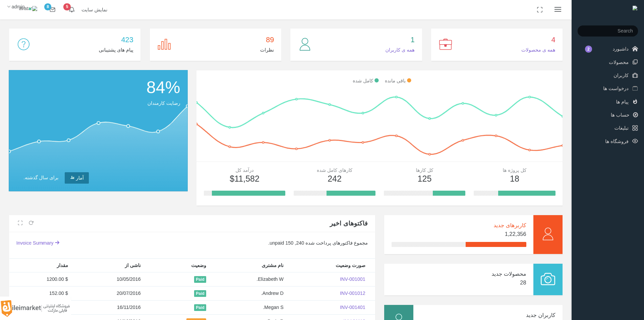Refresh the فاکتورهای اخیر panel

pyautogui.click(x=31, y=223)
